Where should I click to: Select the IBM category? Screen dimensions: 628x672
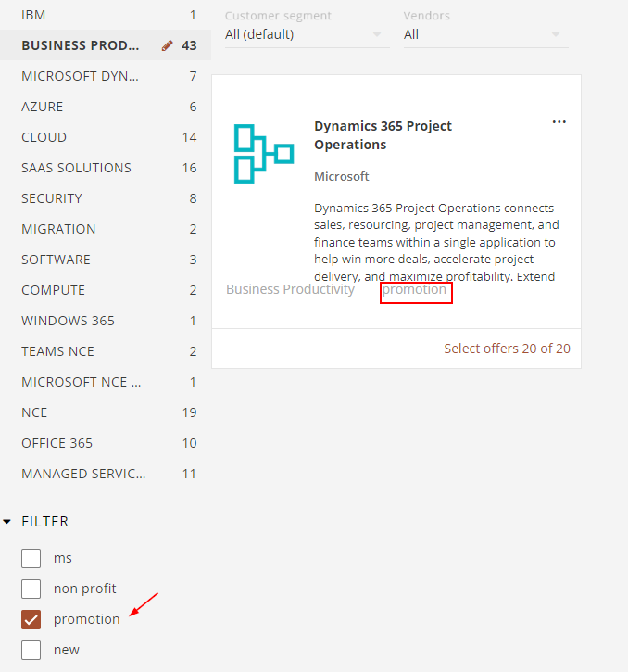tap(106, 15)
